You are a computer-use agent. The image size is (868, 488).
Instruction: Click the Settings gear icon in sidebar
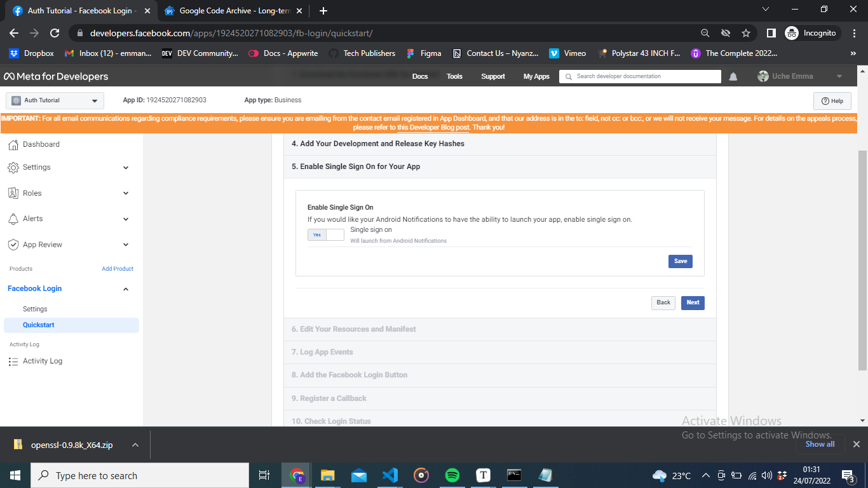tap(13, 167)
